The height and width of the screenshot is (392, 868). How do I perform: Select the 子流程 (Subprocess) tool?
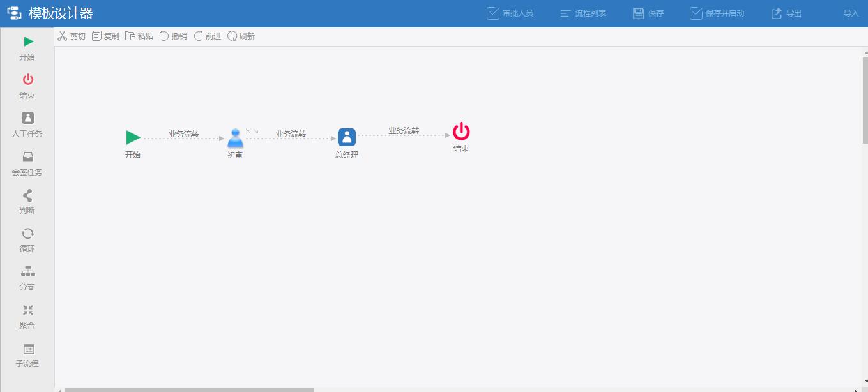[x=27, y=354]
